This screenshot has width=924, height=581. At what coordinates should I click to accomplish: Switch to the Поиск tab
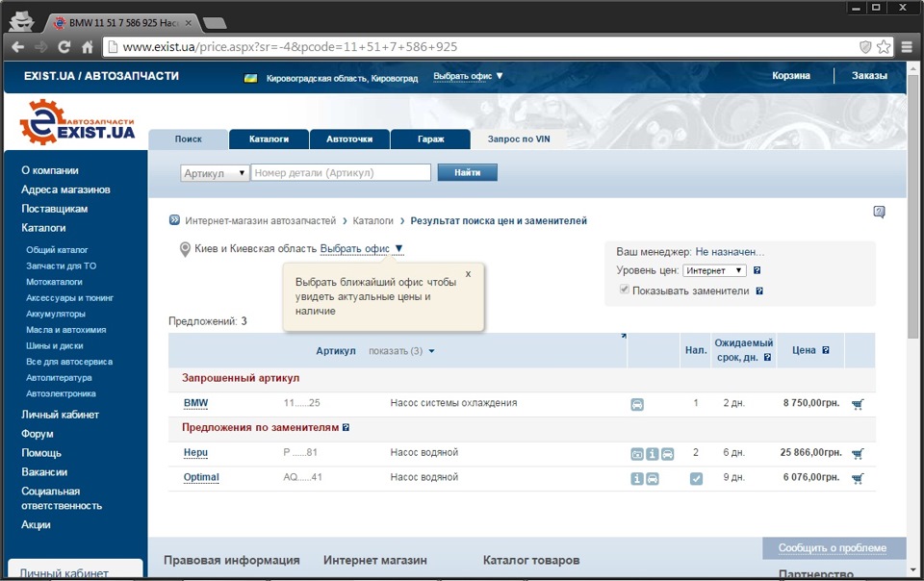coord(188,139)
